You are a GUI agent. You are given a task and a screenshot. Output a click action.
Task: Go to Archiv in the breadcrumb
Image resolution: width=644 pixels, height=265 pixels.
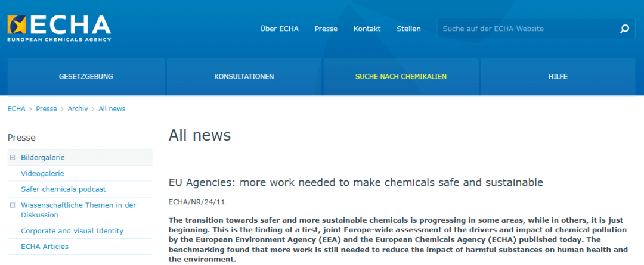[78, 109]
